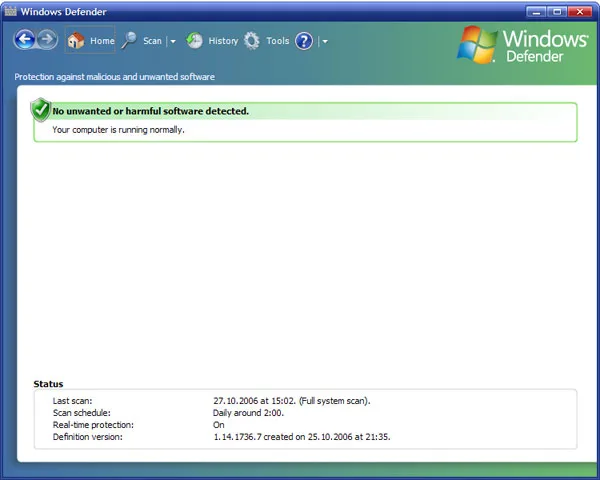Open Help with the question mark icon
Image resolution: width=600 pixels, height=480 pixels.
tap(304, 41)
